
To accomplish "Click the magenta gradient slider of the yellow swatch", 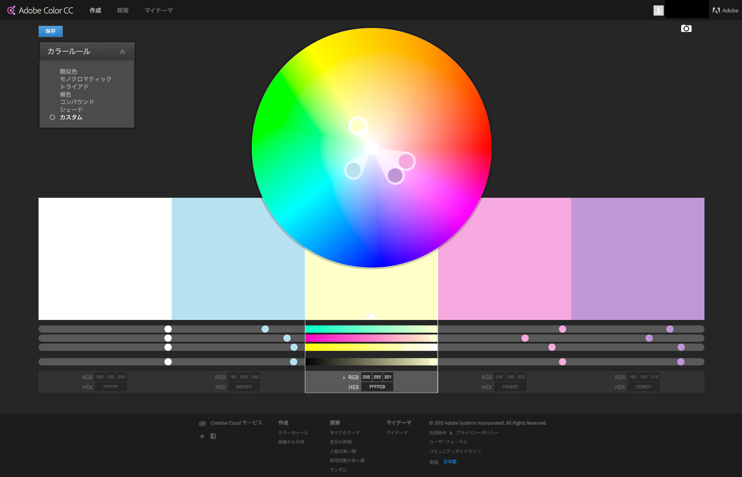I will 371,338.
